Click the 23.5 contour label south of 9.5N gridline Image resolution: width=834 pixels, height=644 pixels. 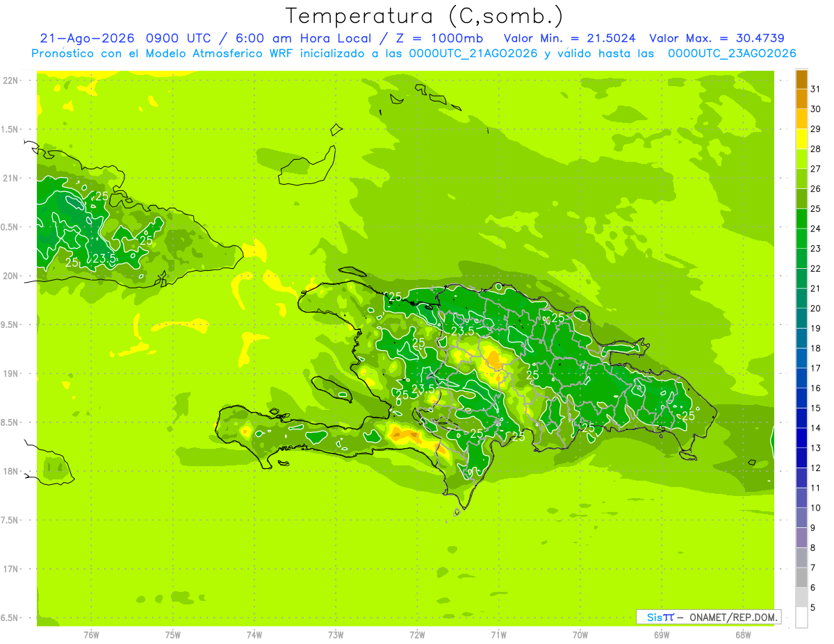coord(463,331)
